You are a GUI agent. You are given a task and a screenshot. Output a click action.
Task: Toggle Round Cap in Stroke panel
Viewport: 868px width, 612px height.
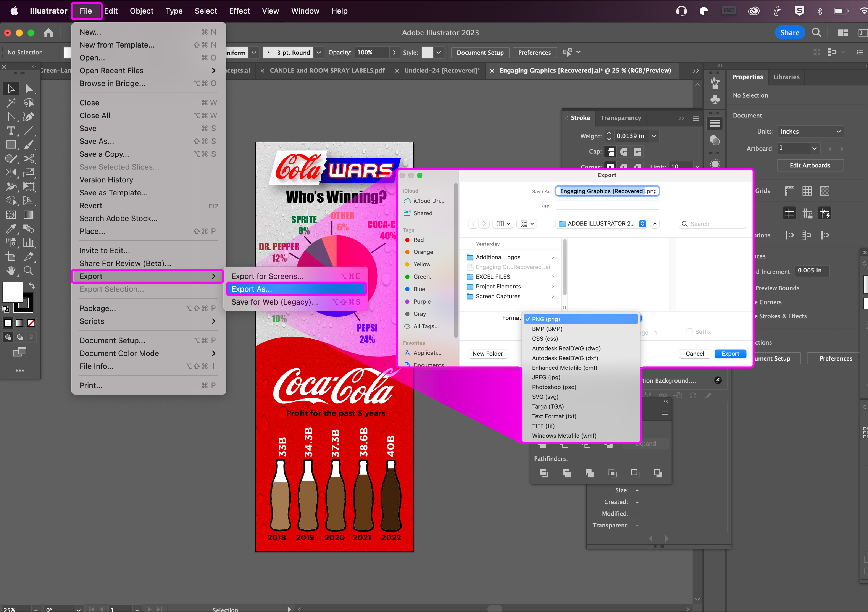[624, 151]
